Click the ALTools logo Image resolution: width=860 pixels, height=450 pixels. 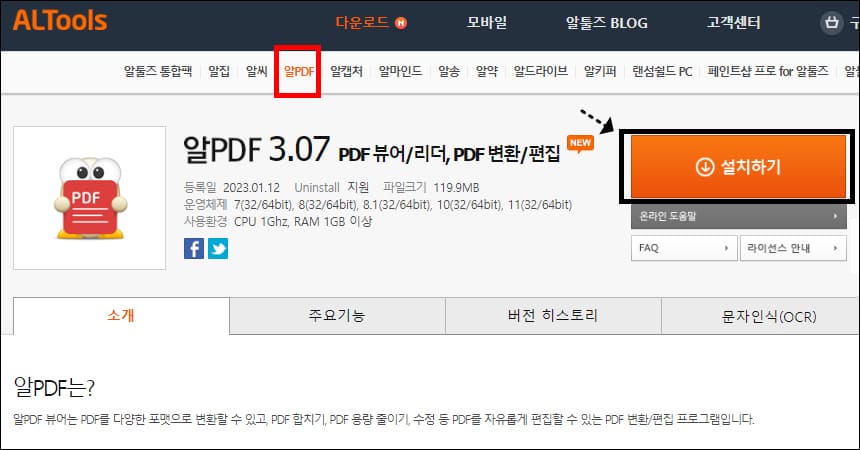tap(60, 21)
